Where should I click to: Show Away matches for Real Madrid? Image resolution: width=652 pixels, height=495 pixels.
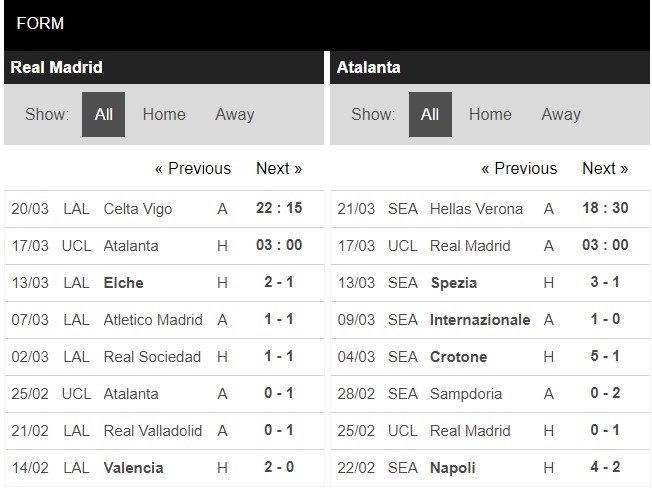coord(234,114)
